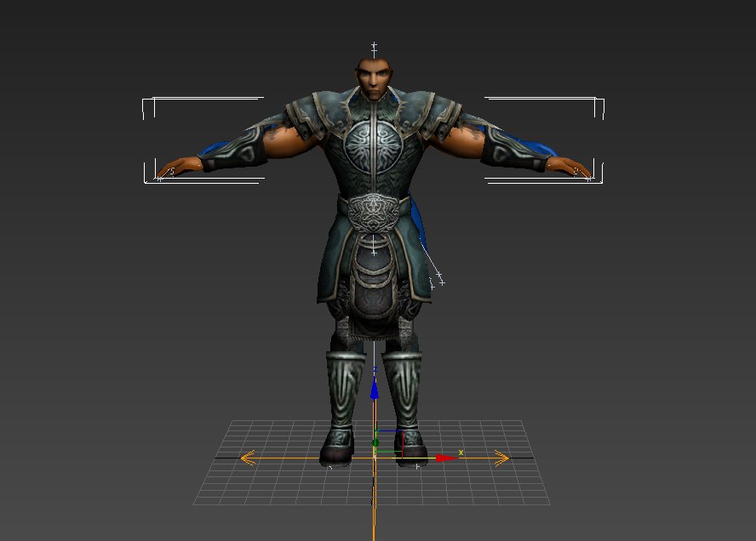The width and height of the screenshot is (756, 541).
Task: Select the character's head
Action: click(375, 78)
